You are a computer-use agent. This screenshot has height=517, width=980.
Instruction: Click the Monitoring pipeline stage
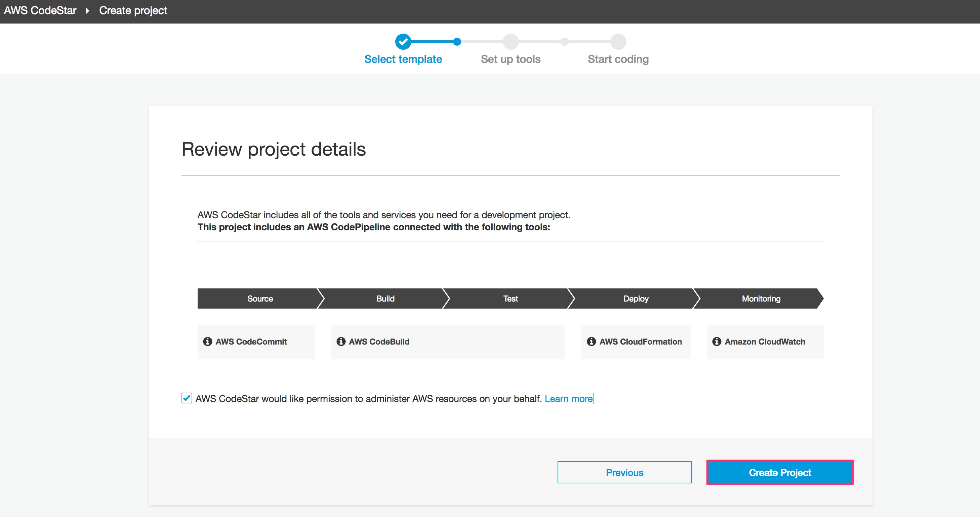pyautogui.click(x=761, y=298)
